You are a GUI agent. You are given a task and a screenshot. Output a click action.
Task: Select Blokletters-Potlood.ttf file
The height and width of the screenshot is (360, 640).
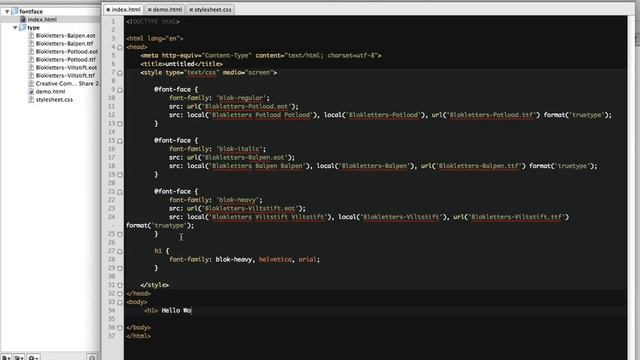(65, 60)
